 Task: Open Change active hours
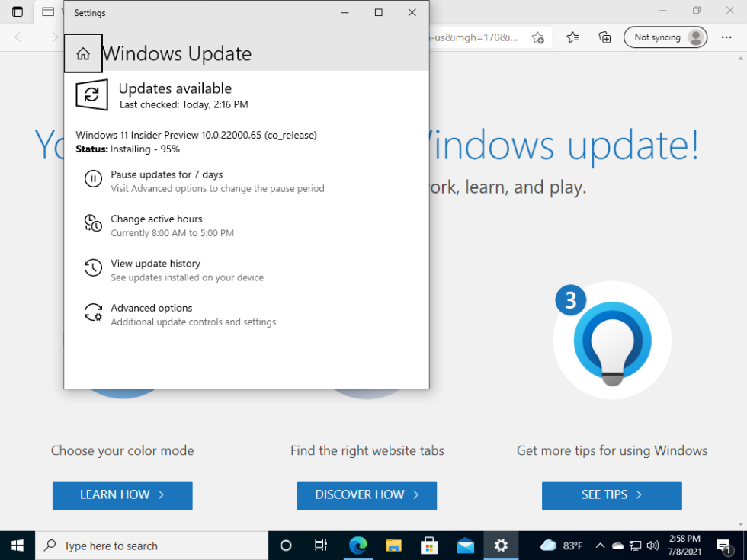pyautogui.click(x=156, y=219)
